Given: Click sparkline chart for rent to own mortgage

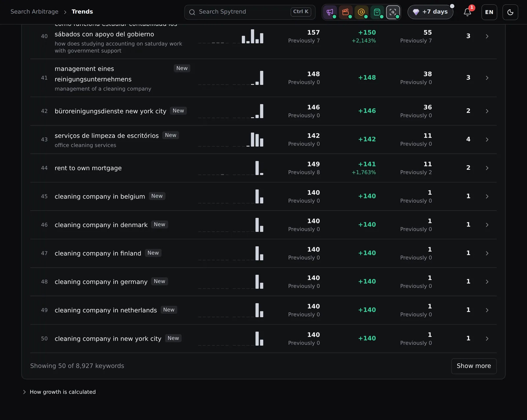Looking at the screenshot, I should (x=231, y=168).
